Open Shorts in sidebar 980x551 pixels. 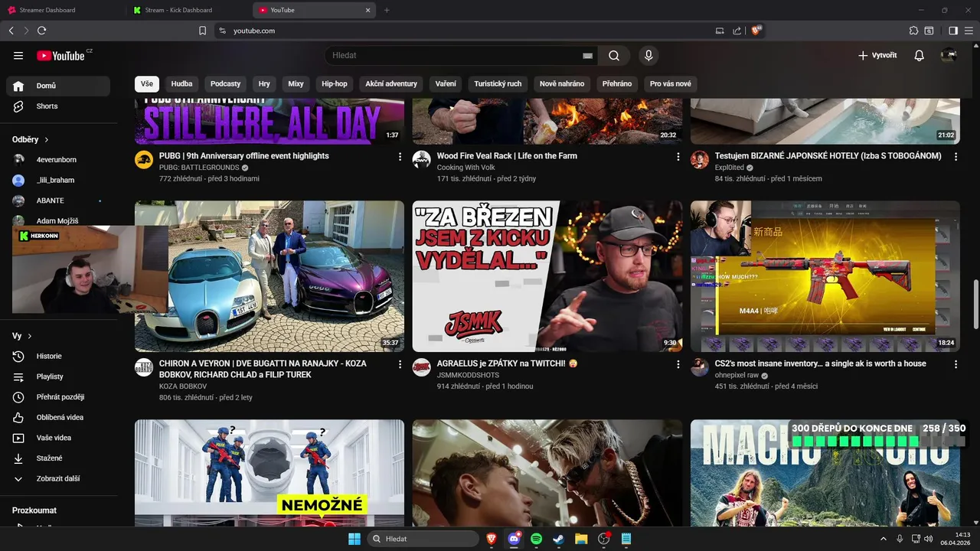tap(58, 106)
